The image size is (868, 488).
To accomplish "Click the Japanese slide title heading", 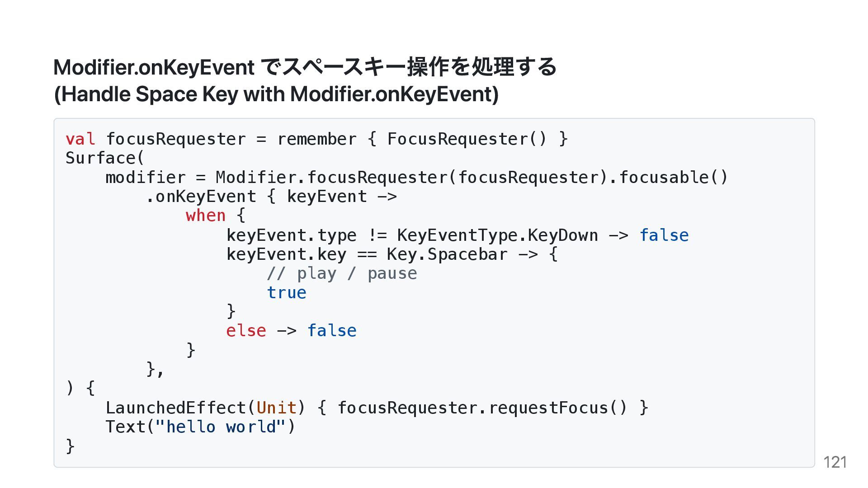I will tap(305, 67).
